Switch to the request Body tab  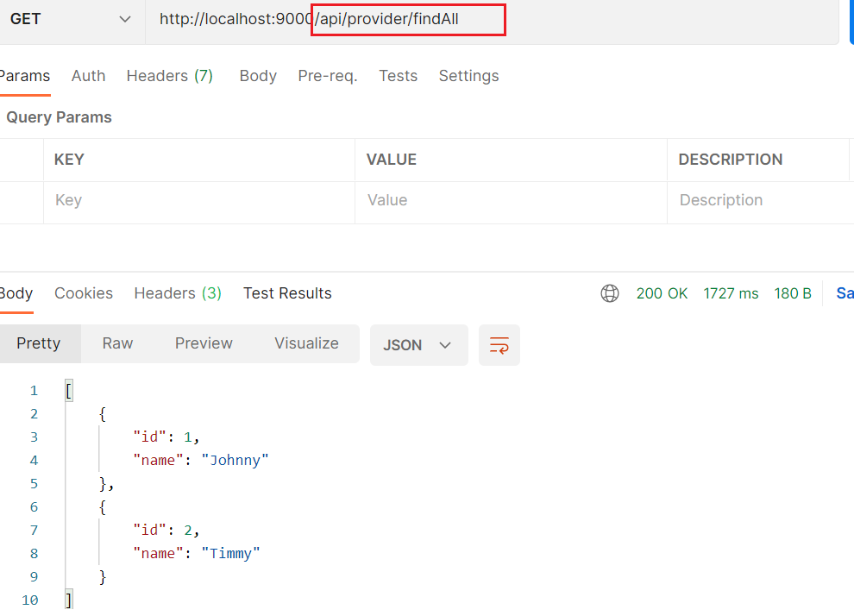click(258, 76)
